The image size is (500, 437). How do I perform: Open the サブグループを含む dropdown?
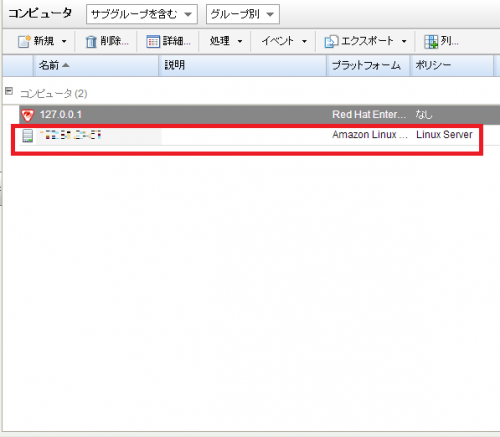pos(142,14)
